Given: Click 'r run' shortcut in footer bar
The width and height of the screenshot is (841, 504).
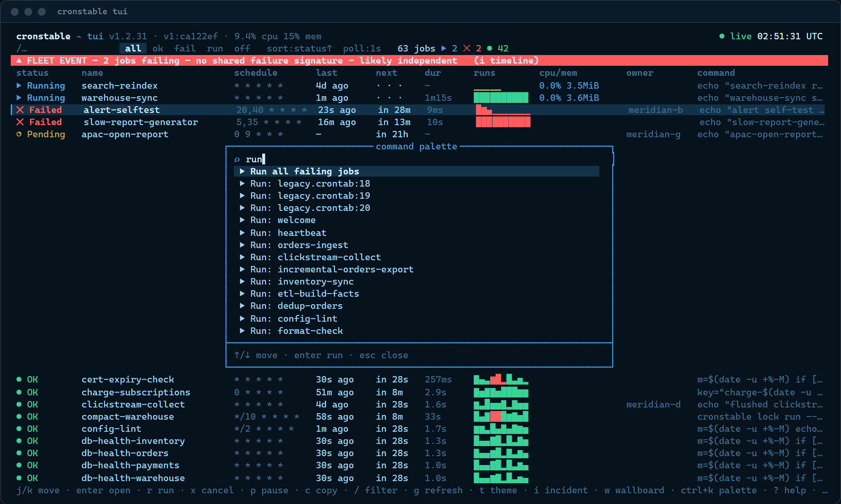Looking at the screenshot, I should click(x=160, y=490).
